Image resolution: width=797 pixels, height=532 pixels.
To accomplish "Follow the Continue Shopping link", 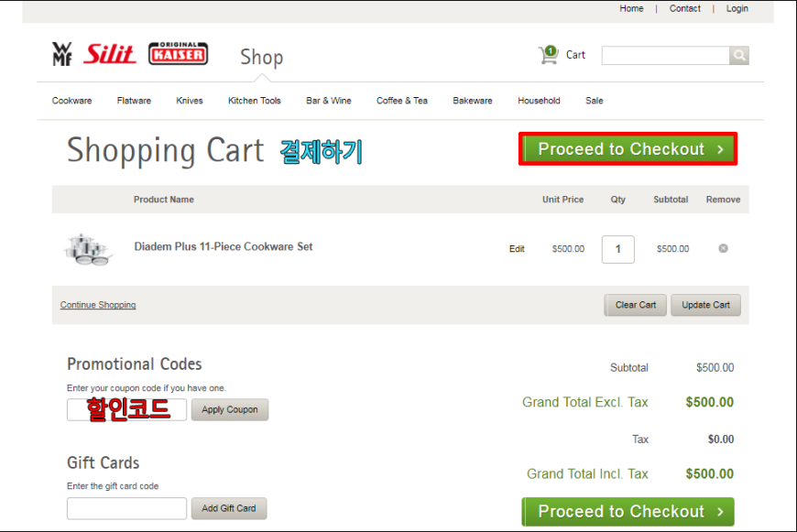I will click(98, 305).
